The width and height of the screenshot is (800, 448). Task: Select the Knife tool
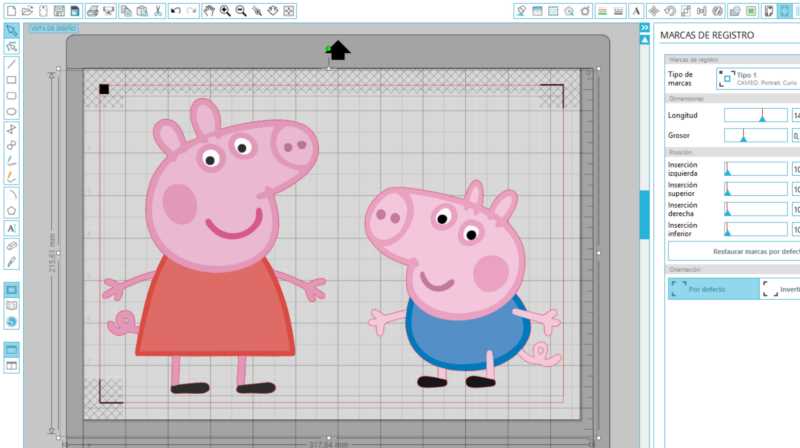click(11, 262)
